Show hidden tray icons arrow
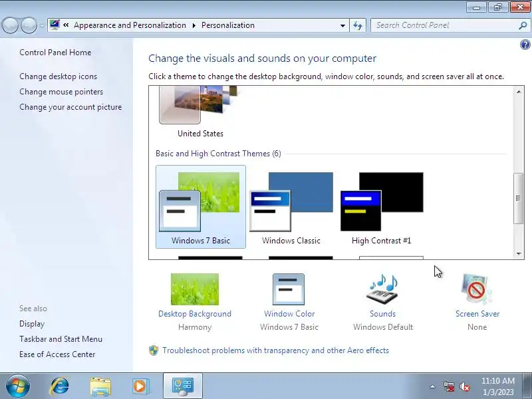 [x=433, y=386]
